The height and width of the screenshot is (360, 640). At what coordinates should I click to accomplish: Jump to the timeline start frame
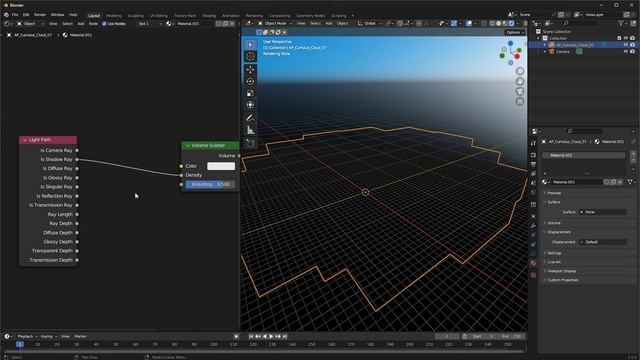tap(251, 336)
